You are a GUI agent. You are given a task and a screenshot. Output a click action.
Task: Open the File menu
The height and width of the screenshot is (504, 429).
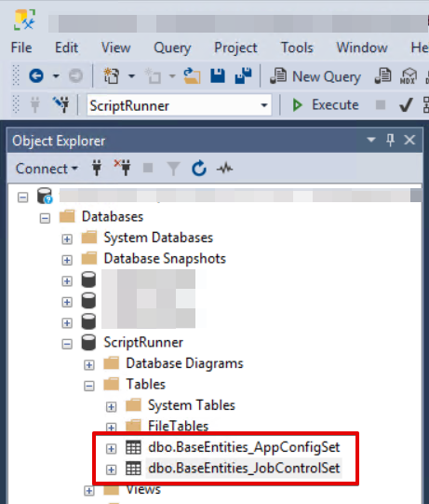pyautogui.click(x=21, y=48)
